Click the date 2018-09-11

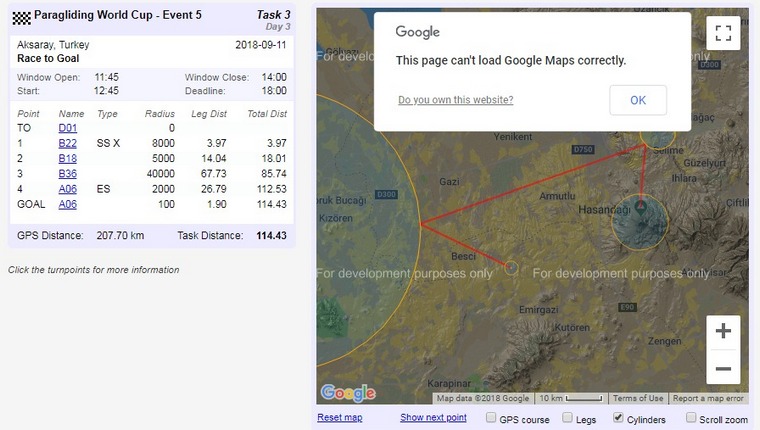click(261, 45)
